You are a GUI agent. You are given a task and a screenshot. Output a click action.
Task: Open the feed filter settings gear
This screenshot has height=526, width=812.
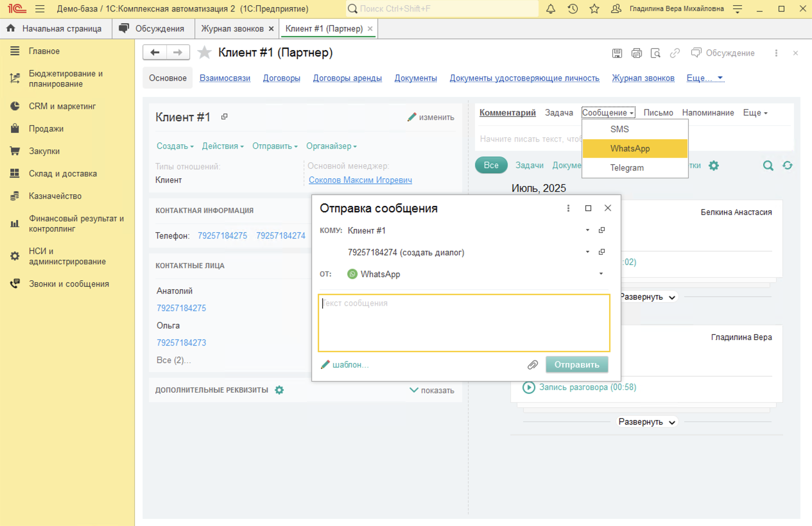pos(714,165)
